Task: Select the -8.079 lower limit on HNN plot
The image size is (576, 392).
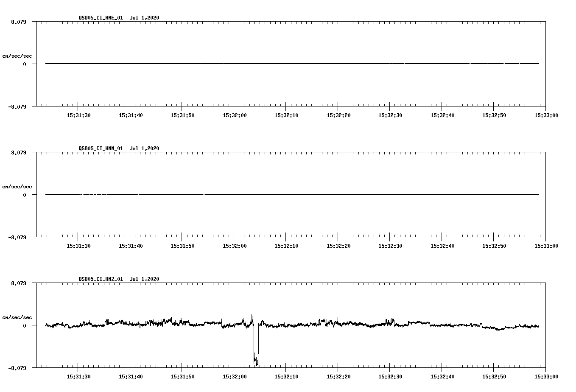Action: point(17,237)
